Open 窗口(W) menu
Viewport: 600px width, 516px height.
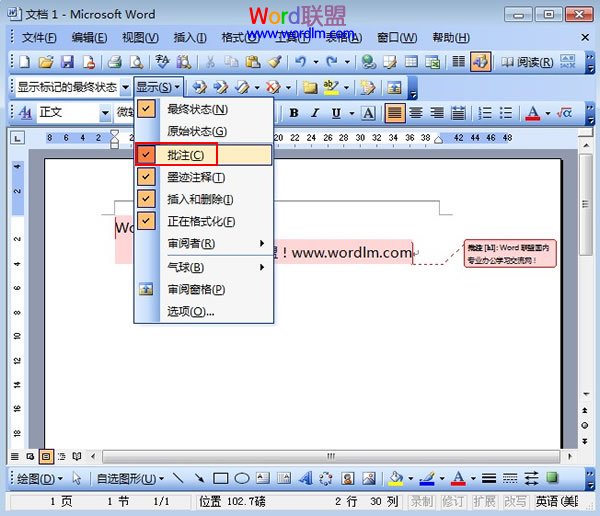click(397, 38)
